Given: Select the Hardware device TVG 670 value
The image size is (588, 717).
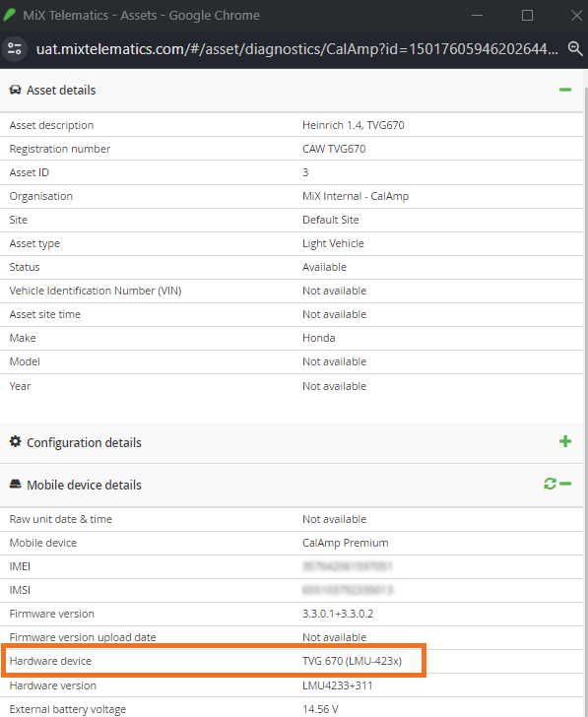Looking at the screenshot, I should [352, 661].
